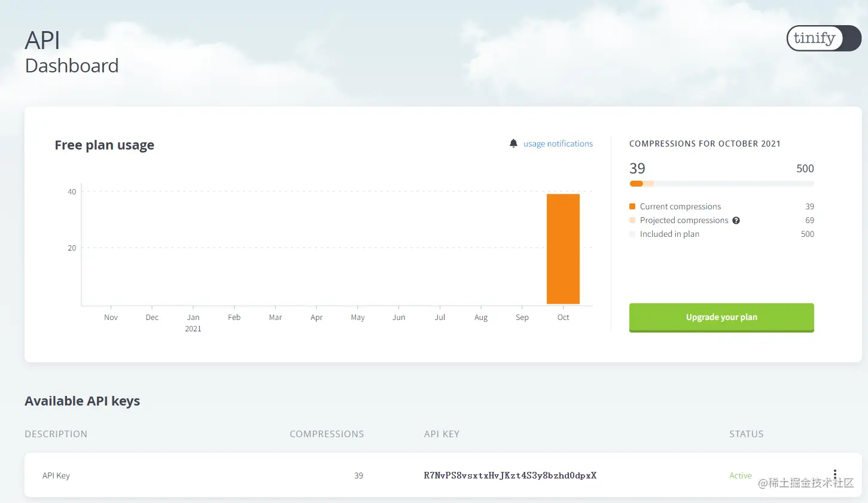Click the large 39 above the progress bar
868x503 pixels.
[x=637, y=169]
